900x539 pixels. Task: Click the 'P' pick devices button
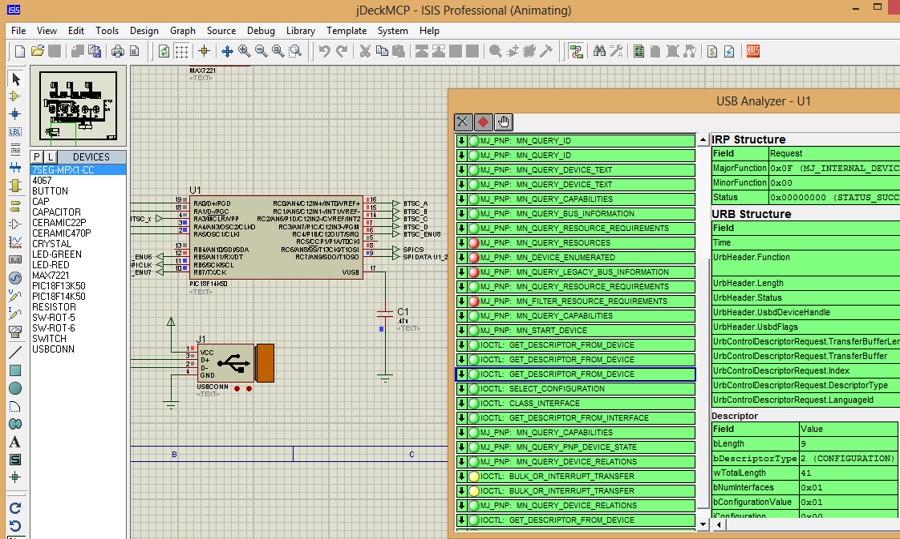pyautogui.click(x=37, y=157)
